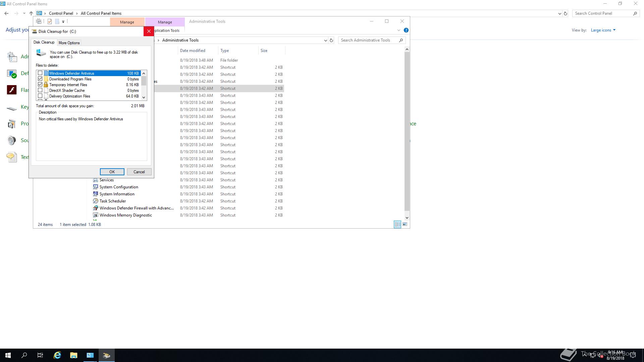Open recent locations dropdown beside forward arrow
The height and width of the screenshot is (362, 644).
coord(24,13)
